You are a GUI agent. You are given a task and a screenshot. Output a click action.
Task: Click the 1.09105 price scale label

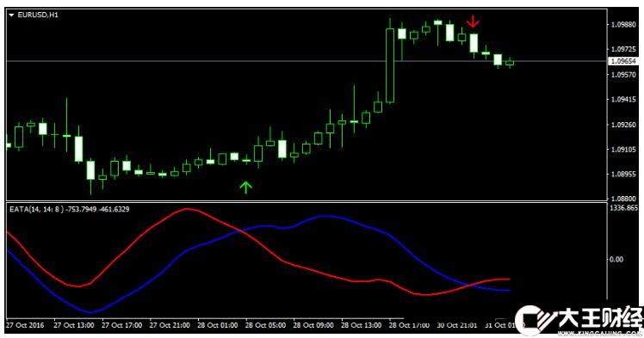click(623, 150)
